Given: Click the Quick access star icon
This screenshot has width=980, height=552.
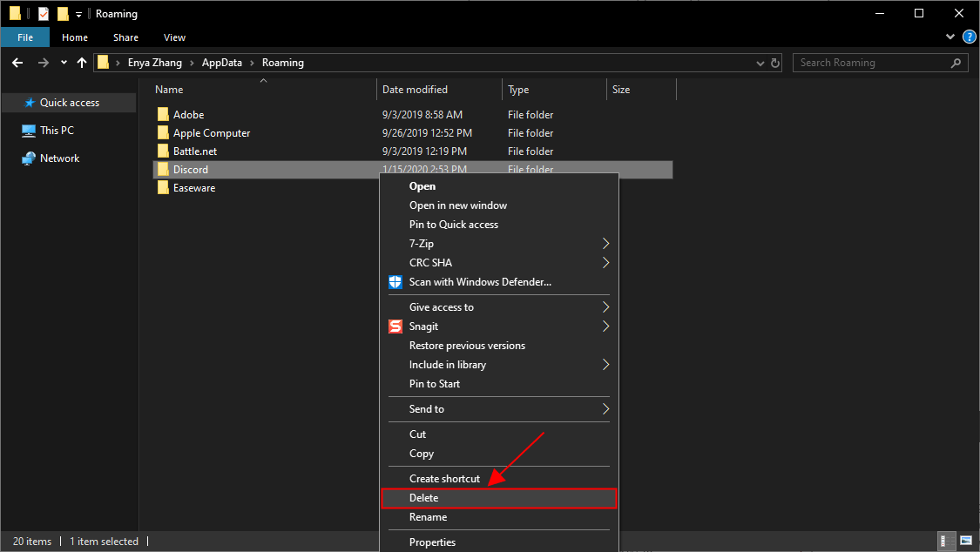Looking at the screenshot, I should 30,103.
